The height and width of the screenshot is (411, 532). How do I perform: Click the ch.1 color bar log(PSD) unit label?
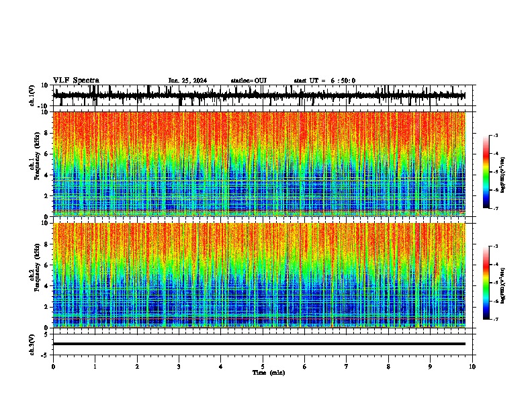point(502,175)
